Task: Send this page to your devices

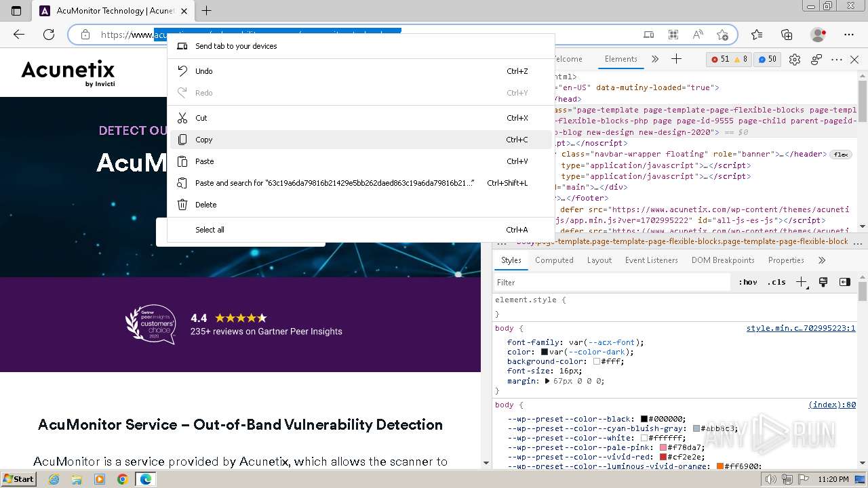Action: [x=649, y=35]
